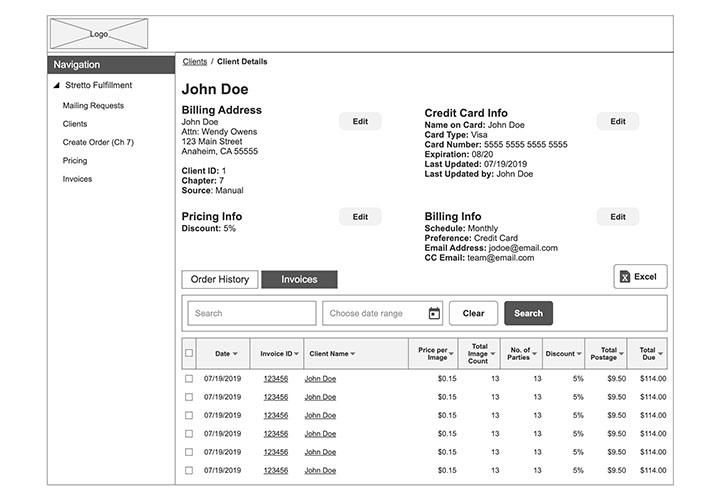The width and height of the screenshot is (720, 500).
Task: Sort by Date column arrow
Action: (x=235, y=354)
